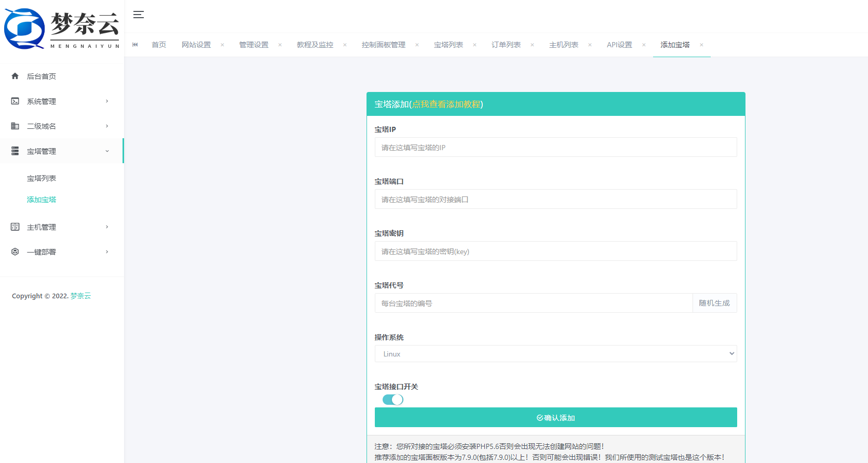
Task: Close the 管理设置 tab
Action: (x=280, y=45)
